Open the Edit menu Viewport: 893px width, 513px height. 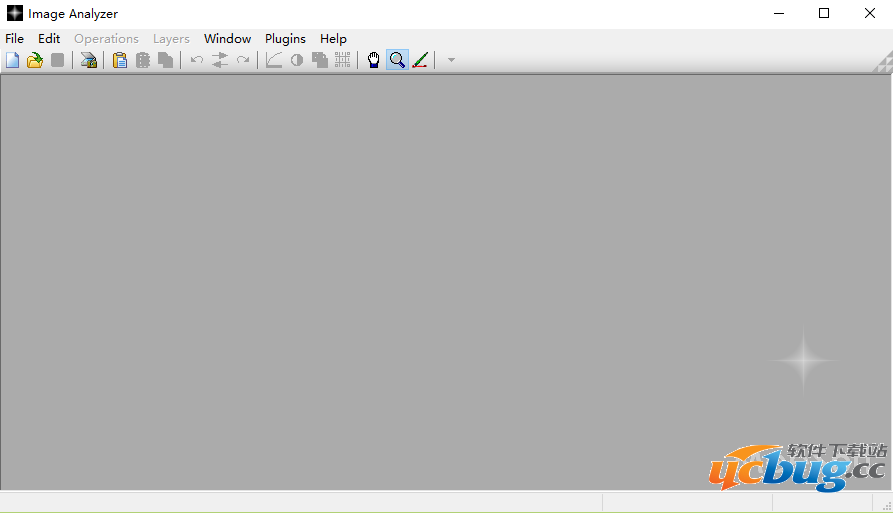coord(49,39)
